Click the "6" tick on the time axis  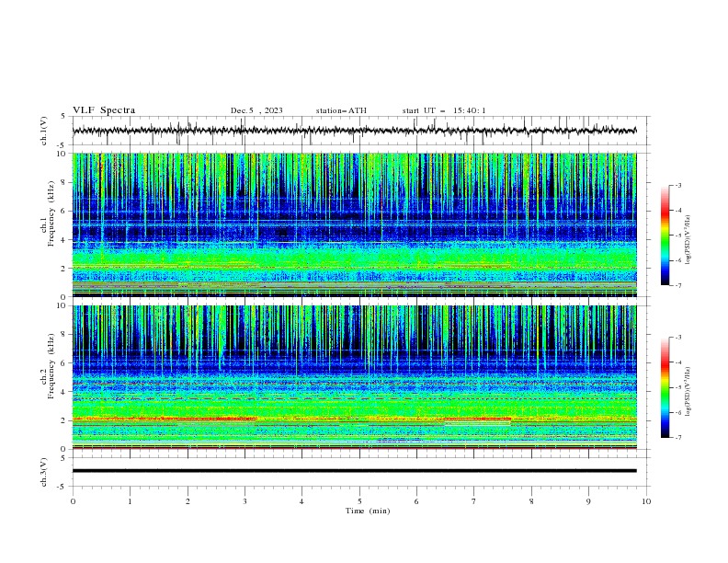click(416, 501)
